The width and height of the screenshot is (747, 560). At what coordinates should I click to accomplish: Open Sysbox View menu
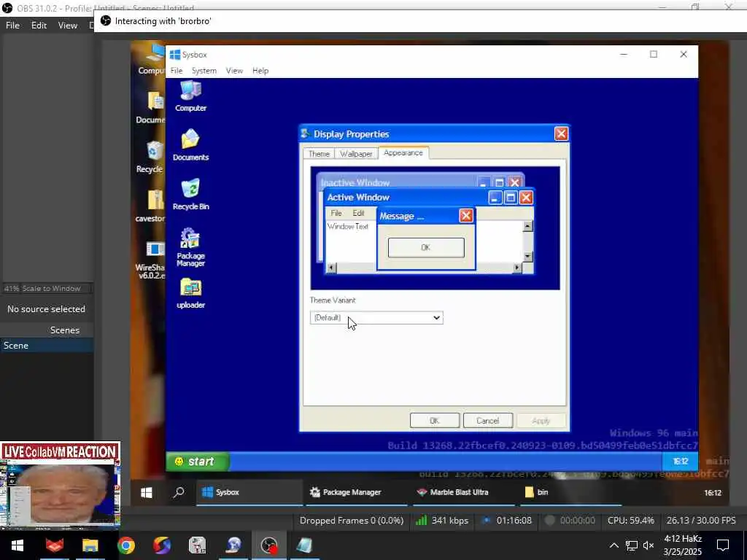(x=234, y=71)
